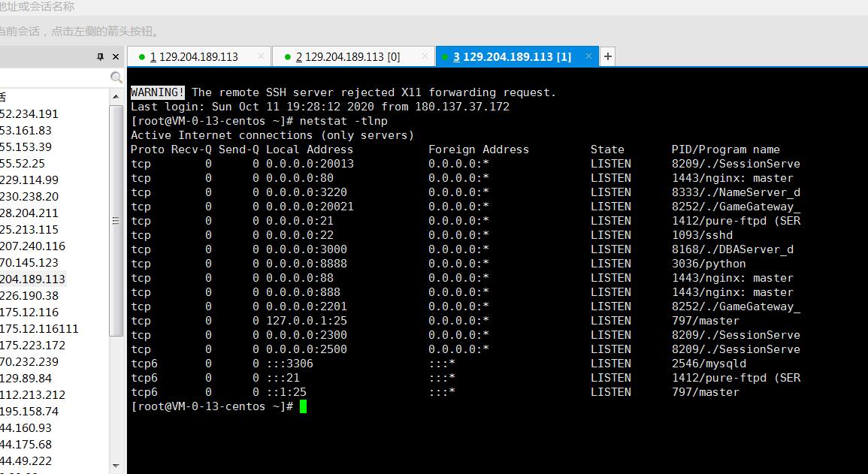
Task: Close active tab 3 129.204.189.113 [1]
Action: (x=588, y=56)
